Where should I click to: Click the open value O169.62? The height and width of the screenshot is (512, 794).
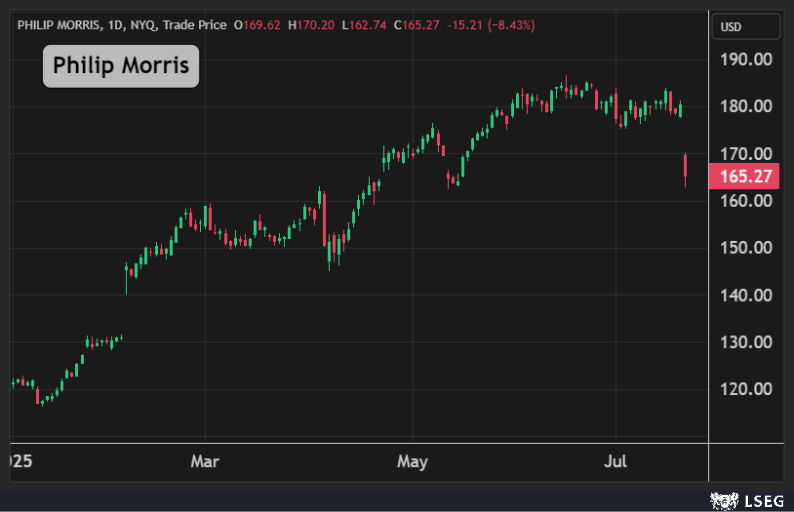(258, 24)
